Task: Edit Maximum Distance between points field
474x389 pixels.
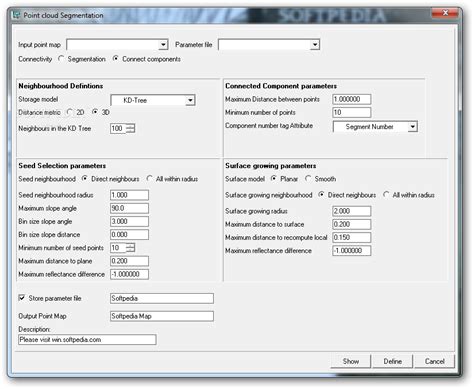Action: tap(352, 99)
